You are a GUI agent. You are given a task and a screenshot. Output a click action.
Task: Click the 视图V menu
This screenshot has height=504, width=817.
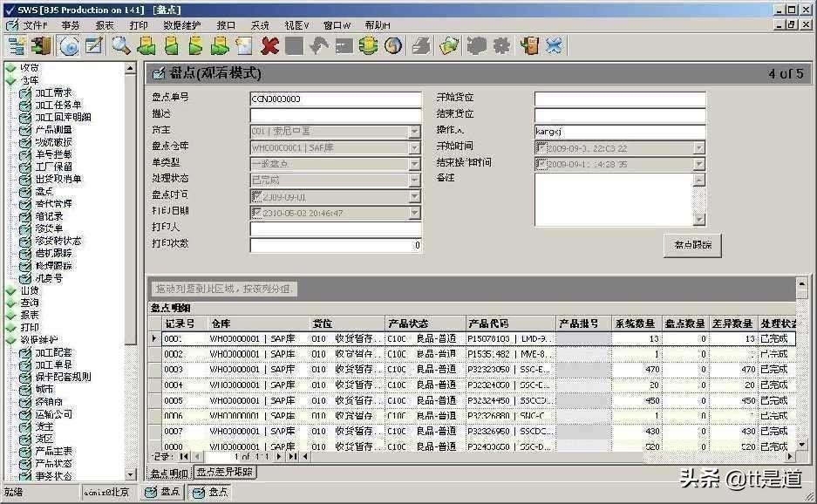point(297,25)
